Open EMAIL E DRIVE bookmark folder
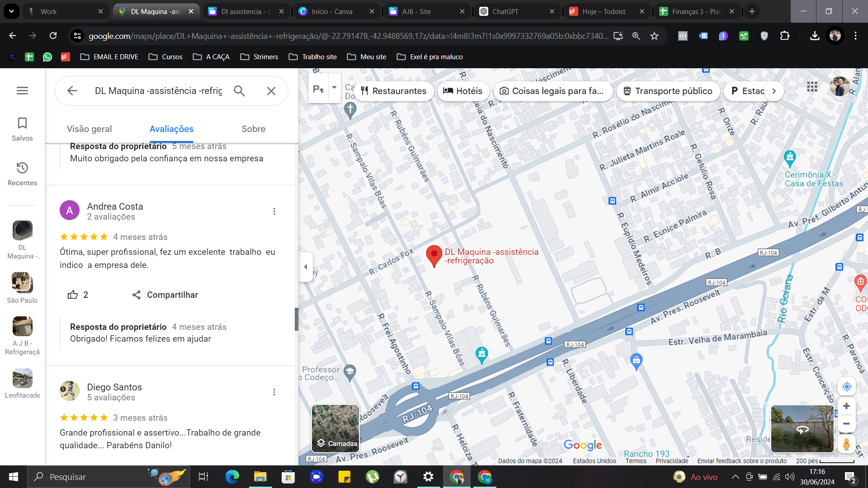This screenshot has height=488, width=868. 109,57
